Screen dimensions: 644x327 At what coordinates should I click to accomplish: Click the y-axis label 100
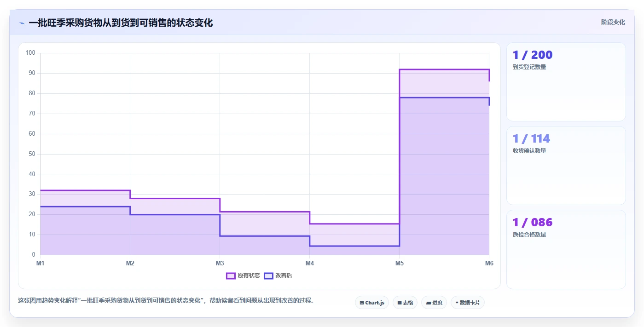pos(30,53)
